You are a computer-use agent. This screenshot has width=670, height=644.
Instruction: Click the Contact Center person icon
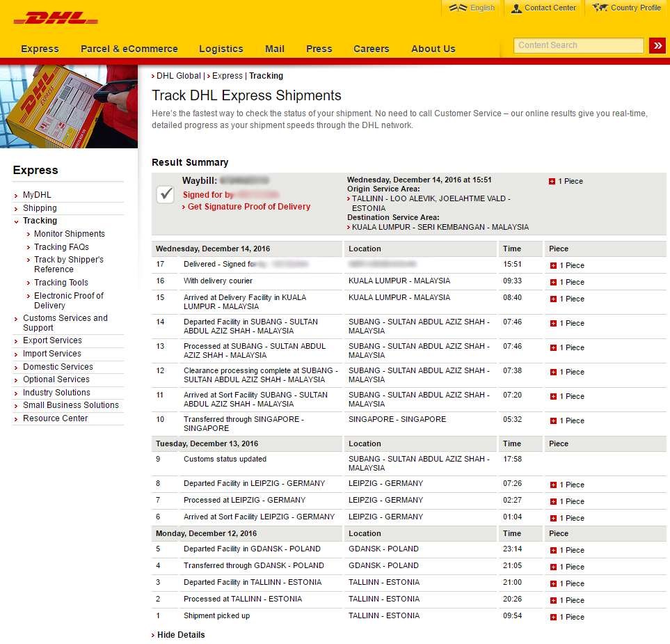pyautogui.click(x=517, y=8)
